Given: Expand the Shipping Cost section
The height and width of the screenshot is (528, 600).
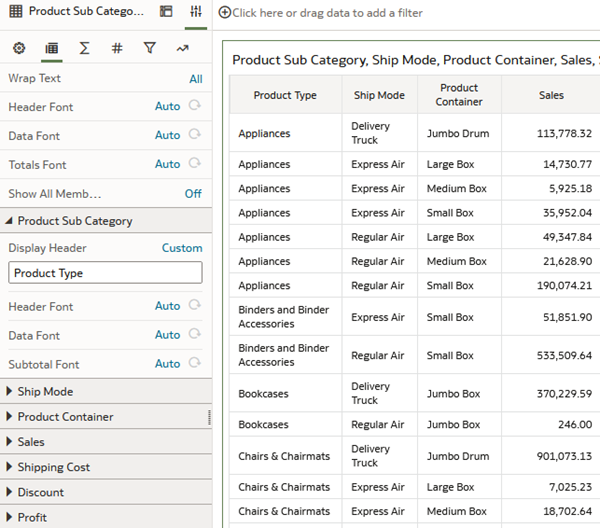Looking at the screenshot, I should pos(10,467).
